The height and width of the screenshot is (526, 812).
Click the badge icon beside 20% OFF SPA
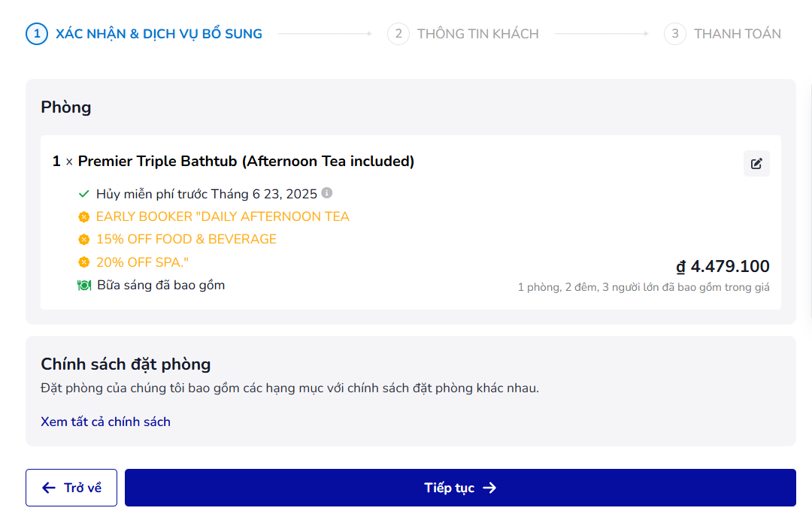[x=84, y=262]
